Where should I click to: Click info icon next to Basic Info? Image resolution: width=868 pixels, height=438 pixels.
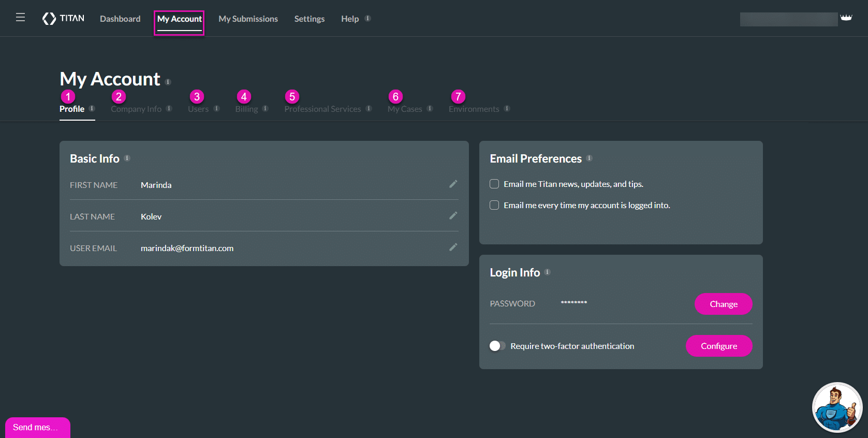[127, 158]
